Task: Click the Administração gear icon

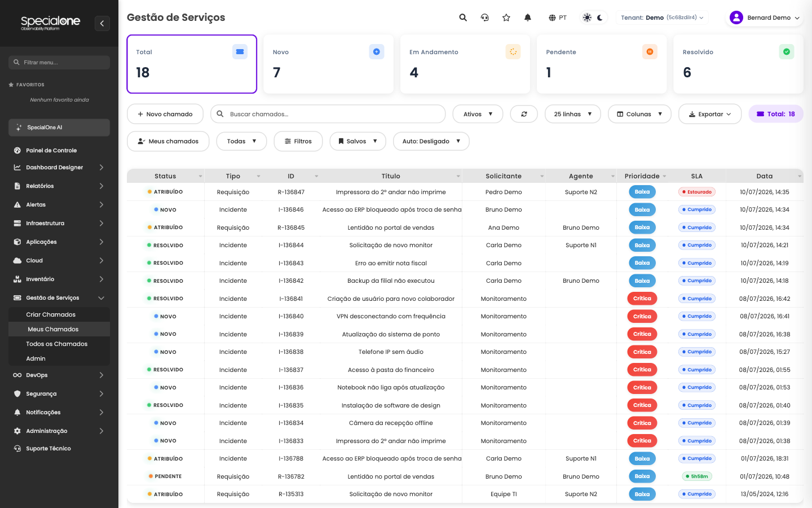Action: pyautogui.click(x=17, y=431)
